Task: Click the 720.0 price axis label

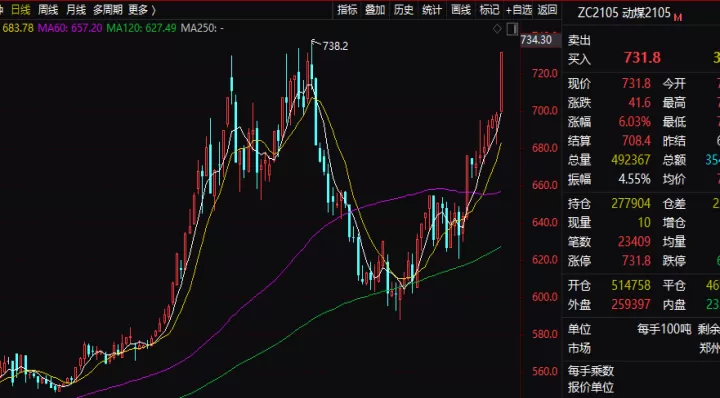Action: click(546, 73)
